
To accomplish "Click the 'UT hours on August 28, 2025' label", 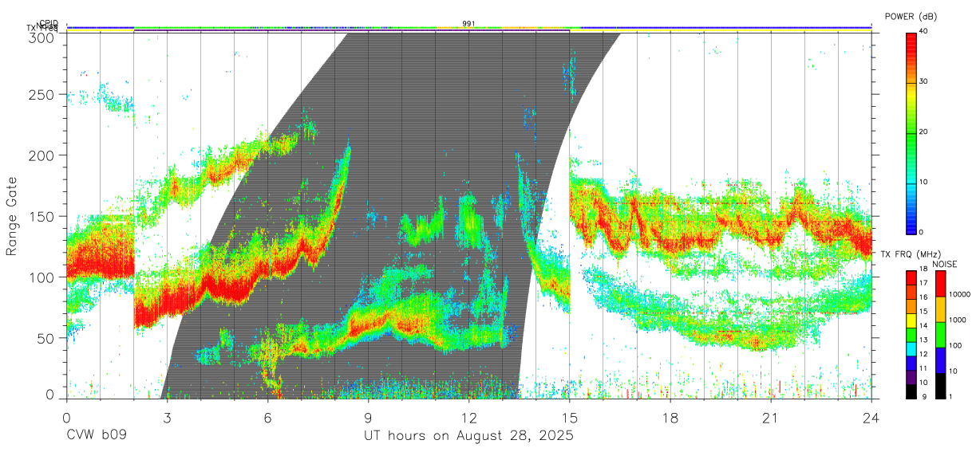I will 468,436.
